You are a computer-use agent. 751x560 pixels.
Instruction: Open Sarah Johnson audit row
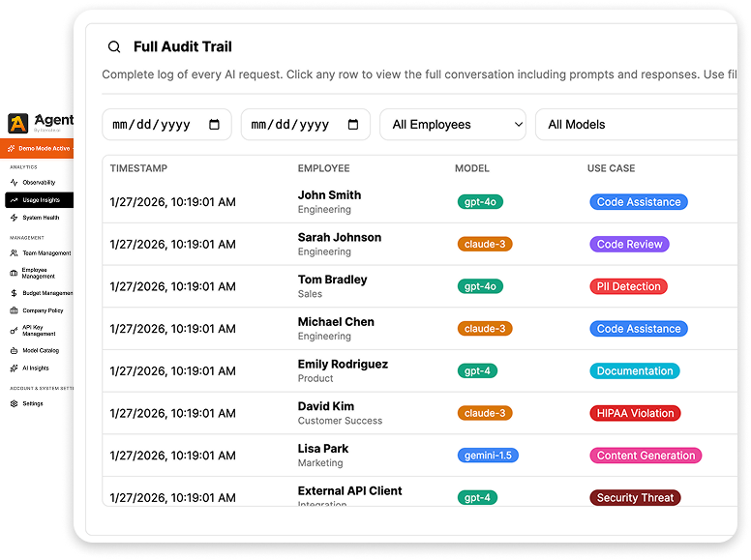coord(420,244)
